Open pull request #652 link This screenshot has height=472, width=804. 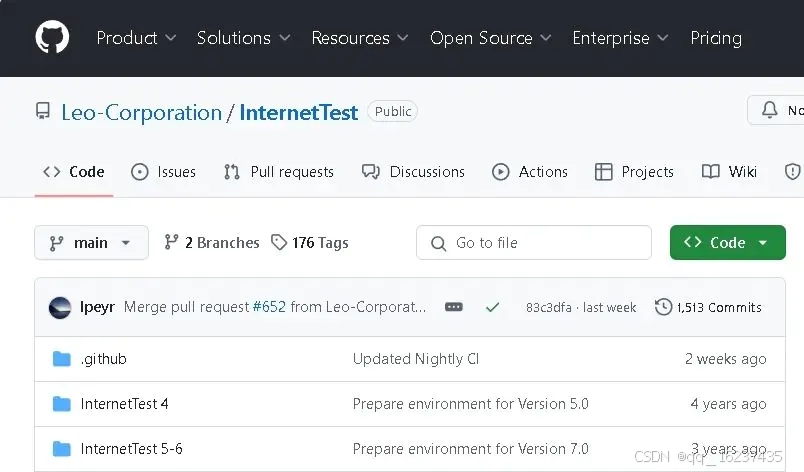[269, 307]
